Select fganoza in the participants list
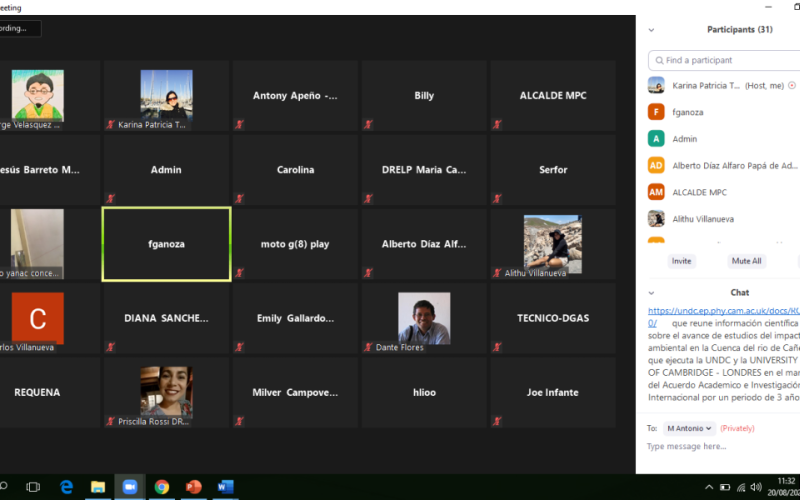The height and width of the screenshot is (500, 800). pyautogui.click(x=688, y=112)
